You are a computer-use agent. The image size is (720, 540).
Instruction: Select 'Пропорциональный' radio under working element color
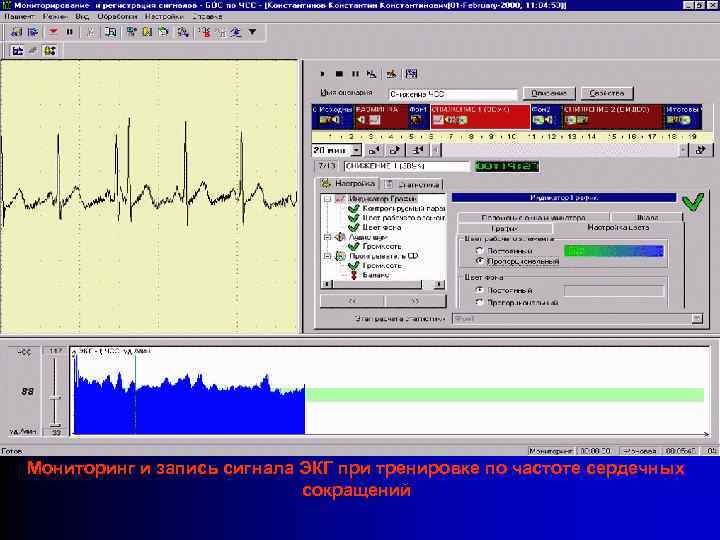click(480, 261)
